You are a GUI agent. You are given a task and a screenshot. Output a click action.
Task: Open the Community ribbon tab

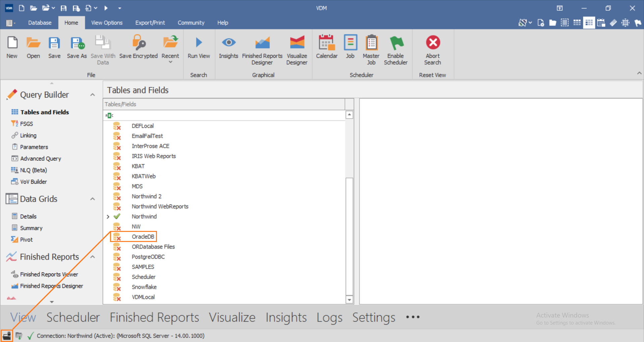(191, 23)
